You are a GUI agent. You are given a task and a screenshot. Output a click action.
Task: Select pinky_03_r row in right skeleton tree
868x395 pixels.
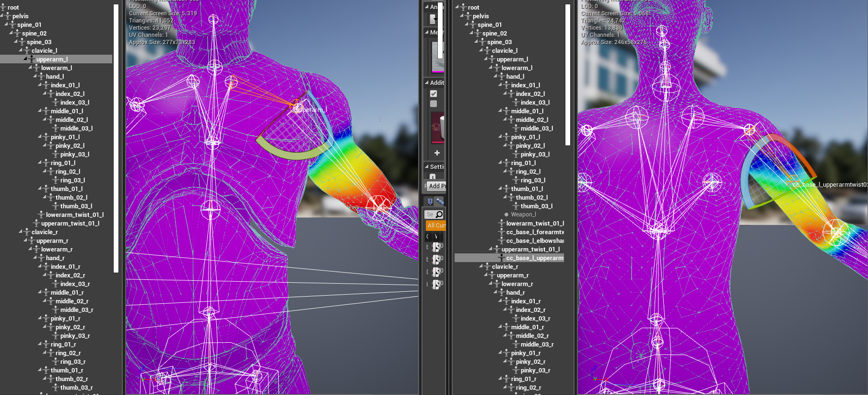pyautogui.click(x=509, y=370)
